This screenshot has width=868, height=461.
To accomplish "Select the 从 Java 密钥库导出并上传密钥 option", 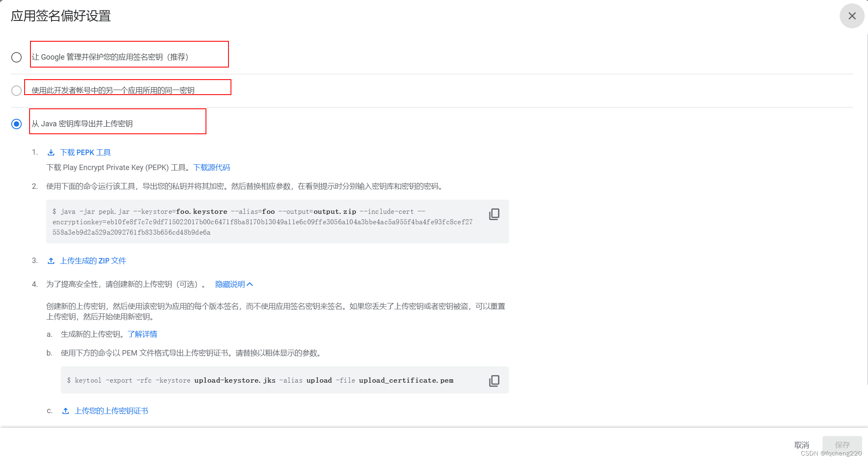I will click(x=17, y=124).
